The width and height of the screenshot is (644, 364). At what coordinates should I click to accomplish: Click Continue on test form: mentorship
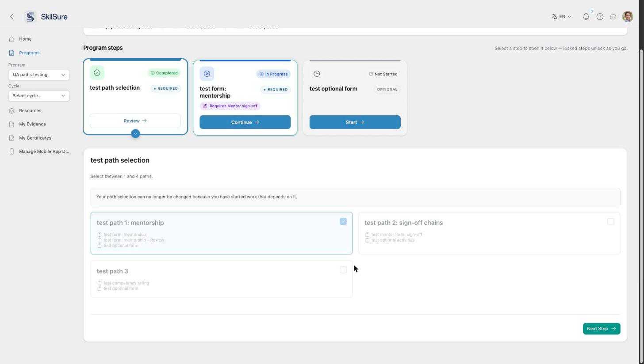[245, 122]
